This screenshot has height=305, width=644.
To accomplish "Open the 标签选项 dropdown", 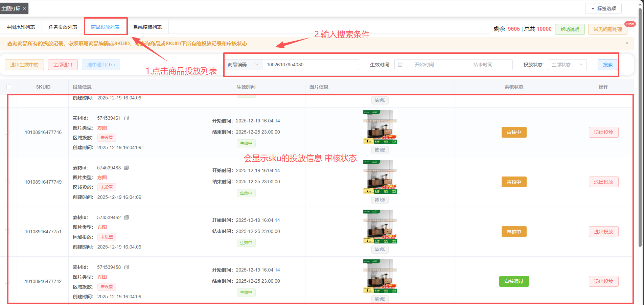I will pos(603,8).
